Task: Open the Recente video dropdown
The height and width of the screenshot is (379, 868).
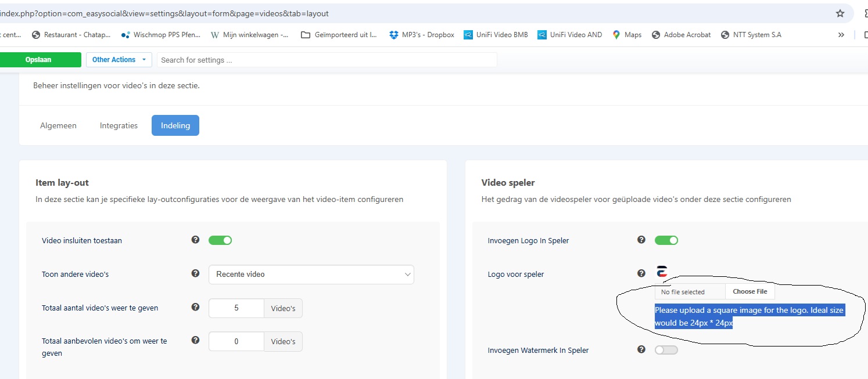Action: coord(311,275)
